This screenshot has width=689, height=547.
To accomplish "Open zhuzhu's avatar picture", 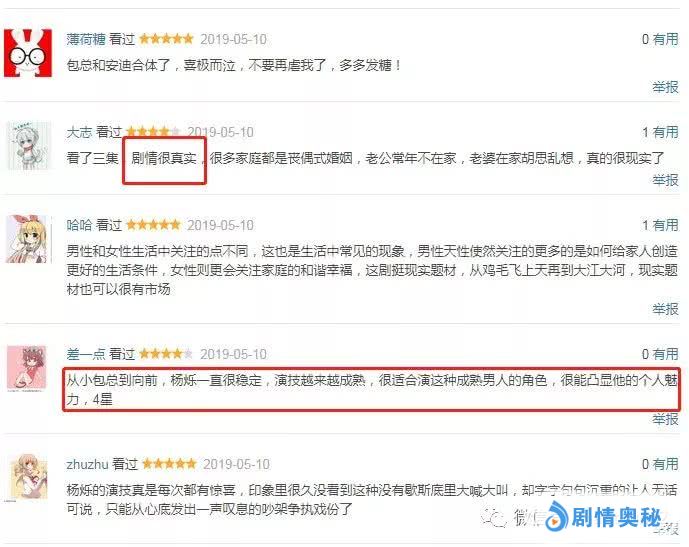I will (x=26, y=478).
